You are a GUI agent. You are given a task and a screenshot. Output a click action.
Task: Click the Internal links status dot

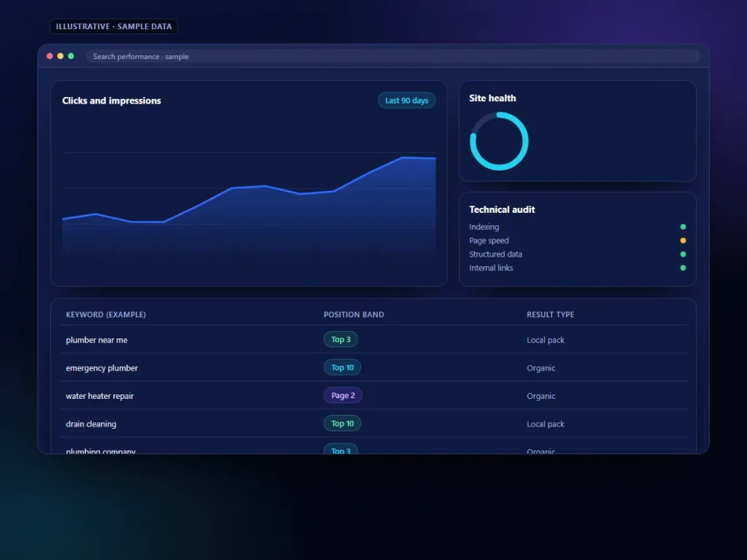point(683,268)
